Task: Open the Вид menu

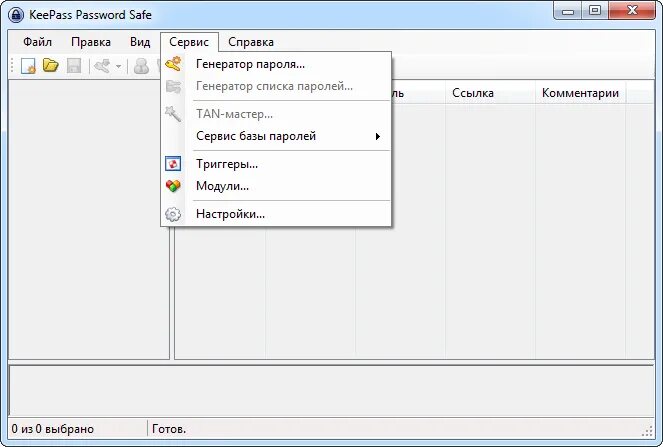Action: point(140,42)
